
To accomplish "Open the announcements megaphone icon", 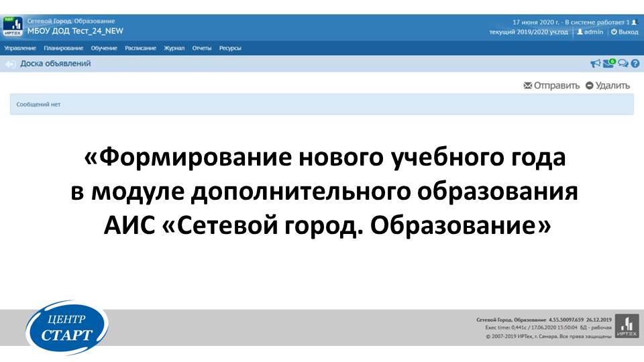I will pyautogui.click(x=595, y=64).
